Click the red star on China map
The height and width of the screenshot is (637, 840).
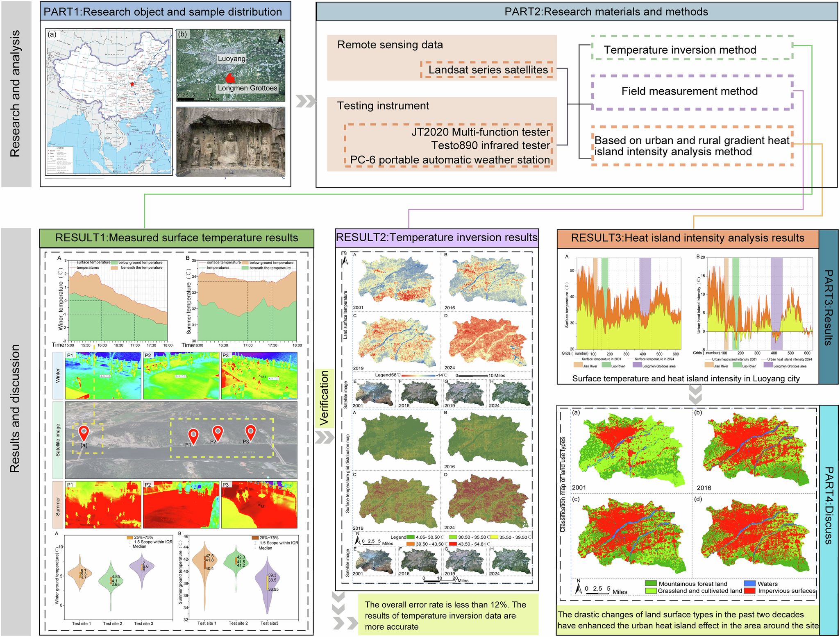point(132,84)
